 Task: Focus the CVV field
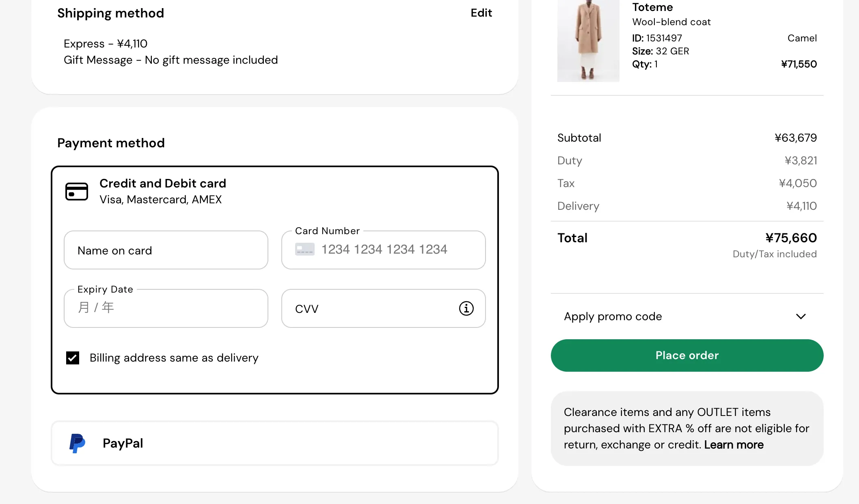[x=384, y=308]
